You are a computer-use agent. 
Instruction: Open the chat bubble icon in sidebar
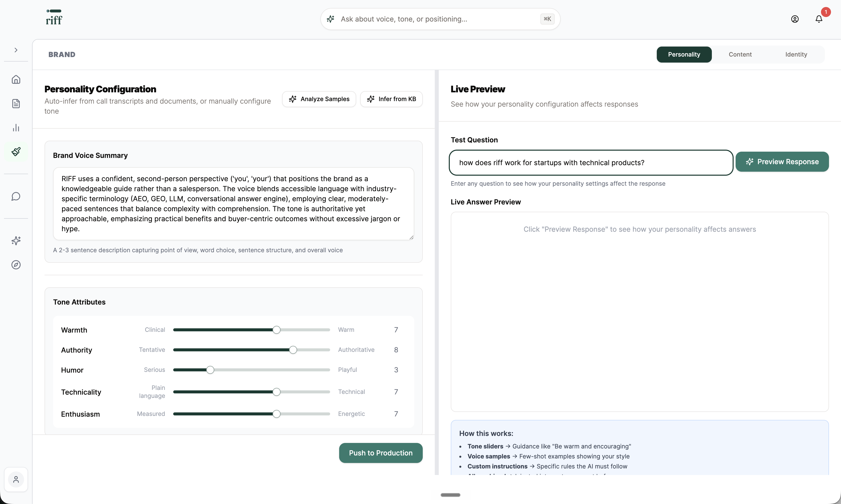[16, 196]
